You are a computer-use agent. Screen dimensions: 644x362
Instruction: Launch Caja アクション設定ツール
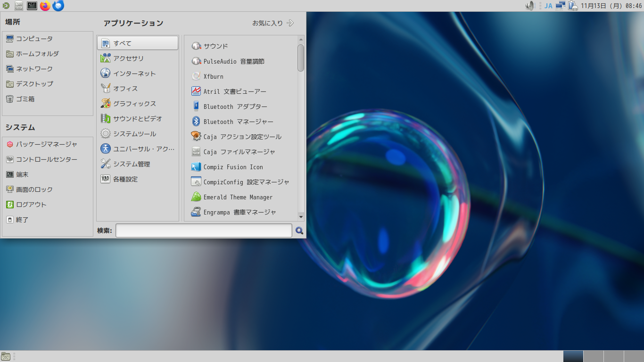(241, 137)
